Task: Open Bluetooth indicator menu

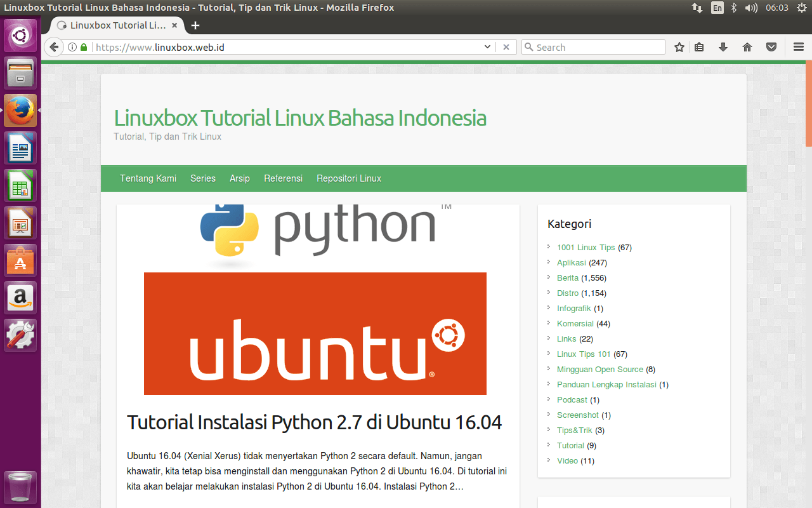Action: coord(734,8)
